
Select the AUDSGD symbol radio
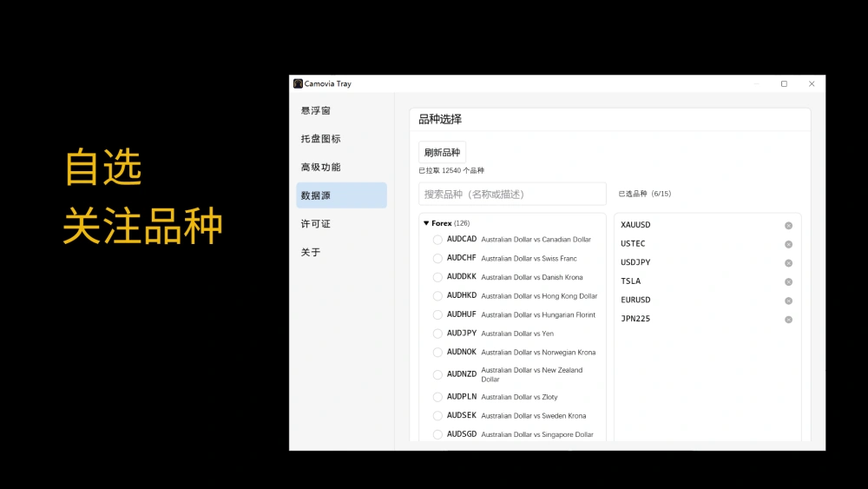pos(437,435)
